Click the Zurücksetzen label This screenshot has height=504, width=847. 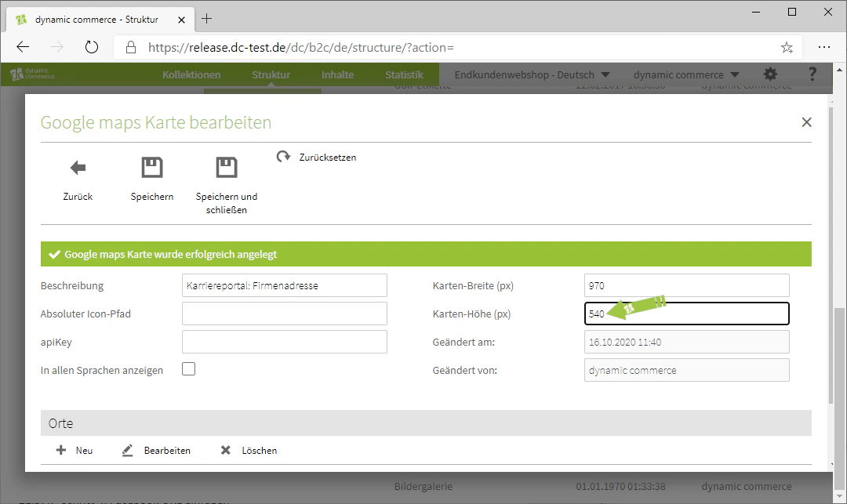(328, 158)
